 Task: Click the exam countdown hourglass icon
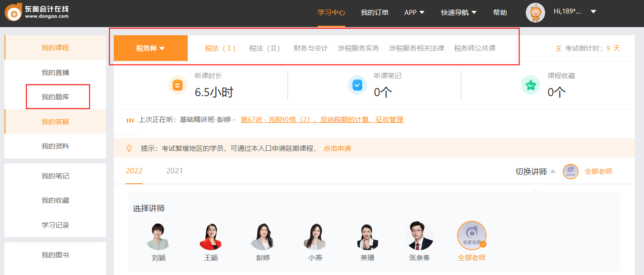coord(559,48)
